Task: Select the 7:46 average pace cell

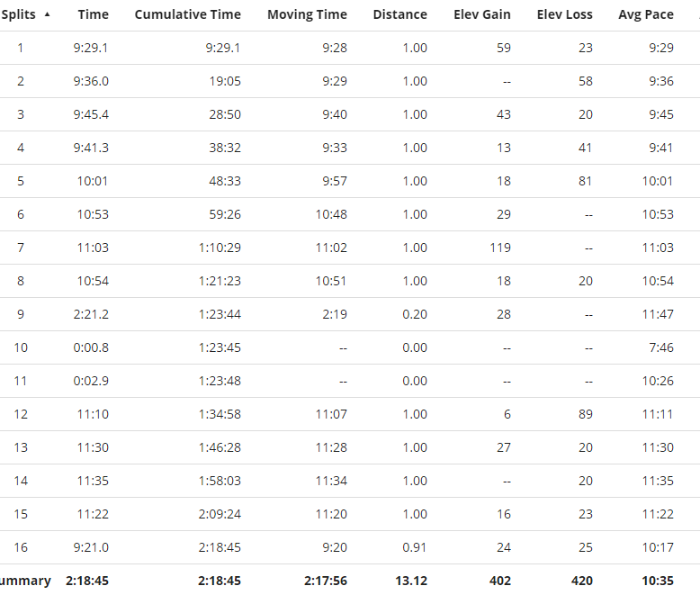Action: click(659, 347)
